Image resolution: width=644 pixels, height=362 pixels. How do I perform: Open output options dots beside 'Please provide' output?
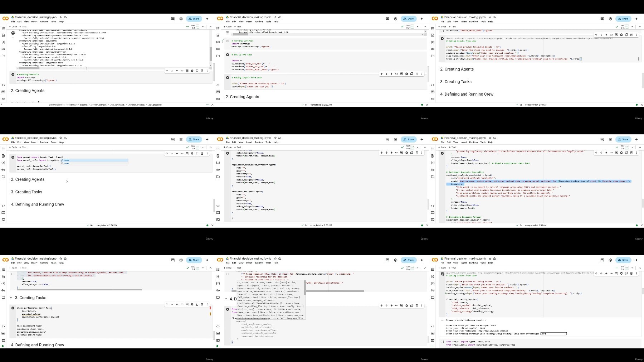pos(442,320)
